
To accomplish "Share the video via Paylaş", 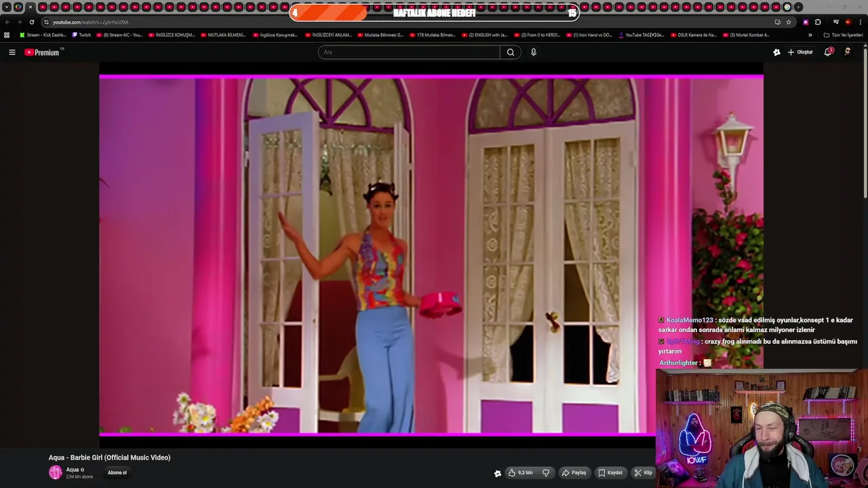I will point(574,473).
